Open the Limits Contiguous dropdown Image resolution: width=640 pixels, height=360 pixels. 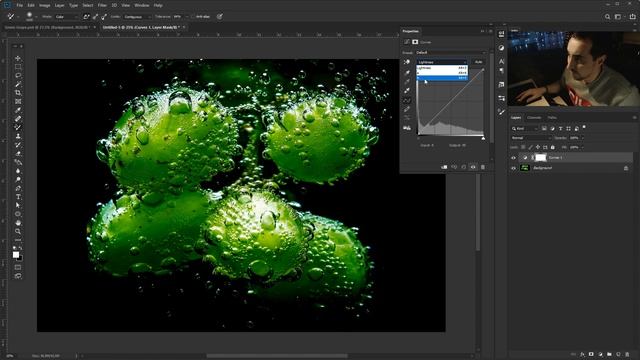click(x=137, y=17)
